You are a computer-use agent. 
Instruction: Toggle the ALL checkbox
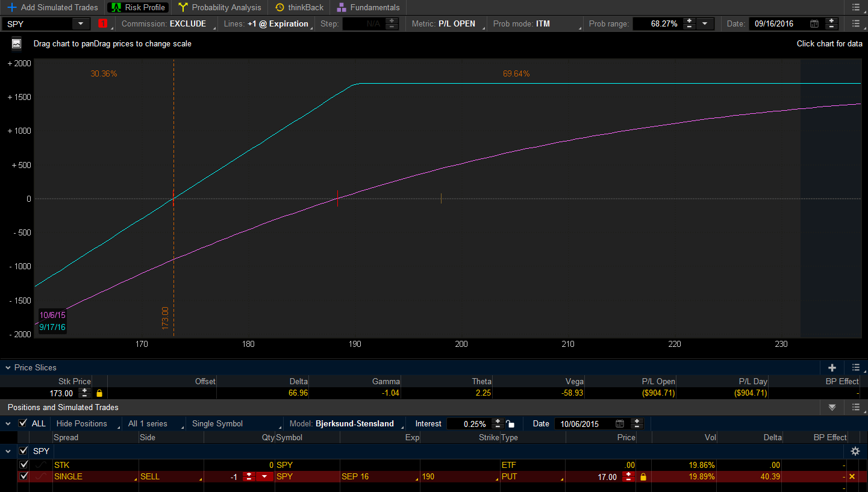[23, 423]
